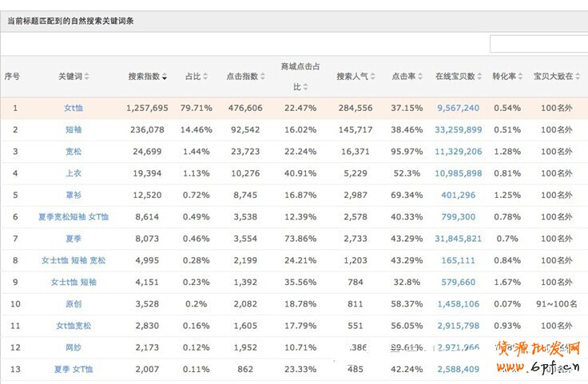Click sort icon next to 关键词 header
Screen dimensions: 588x384
coord(87,77)
